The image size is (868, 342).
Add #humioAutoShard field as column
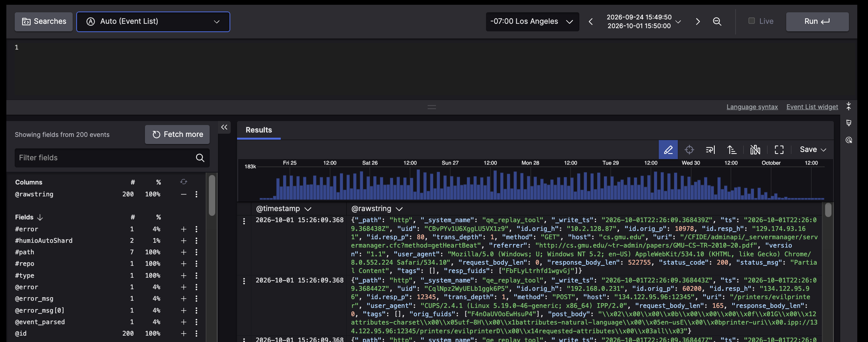(x=183, y=240)
